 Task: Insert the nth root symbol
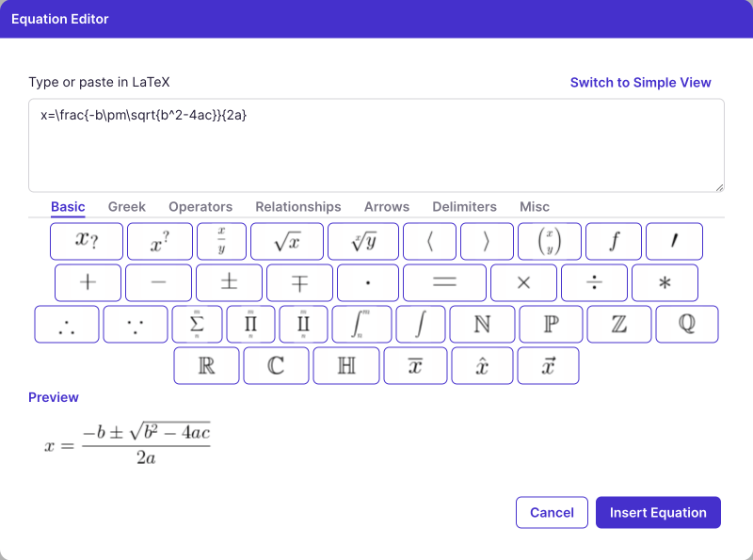coord(361,241)
